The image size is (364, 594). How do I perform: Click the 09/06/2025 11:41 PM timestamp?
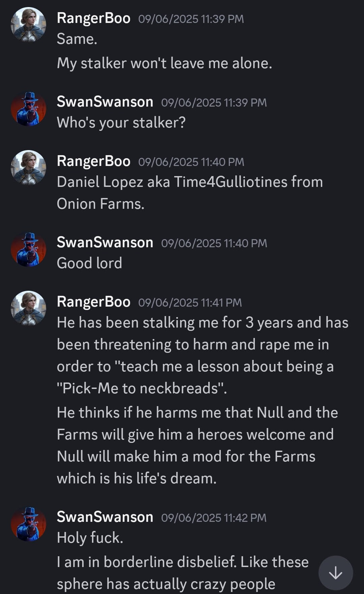pos(190,303)
